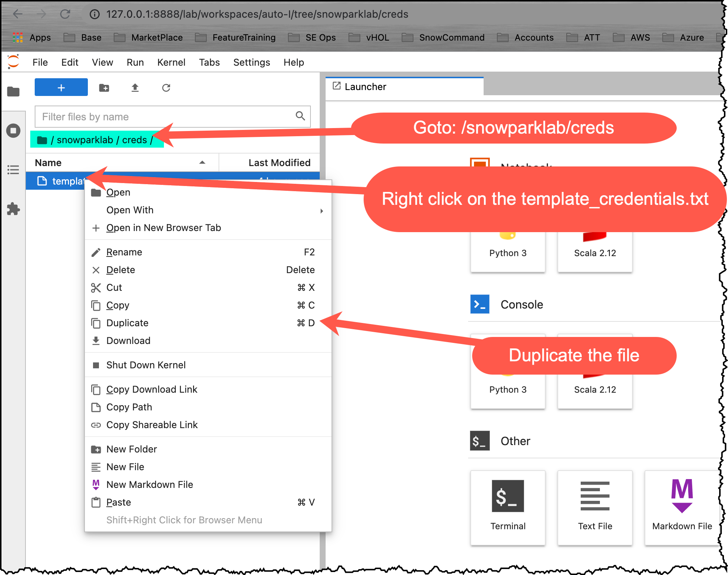The width and height of the screenshot is (728, 575).
Task: Open the running terminals and kernels sidebar panel
Action: (13, 130)
